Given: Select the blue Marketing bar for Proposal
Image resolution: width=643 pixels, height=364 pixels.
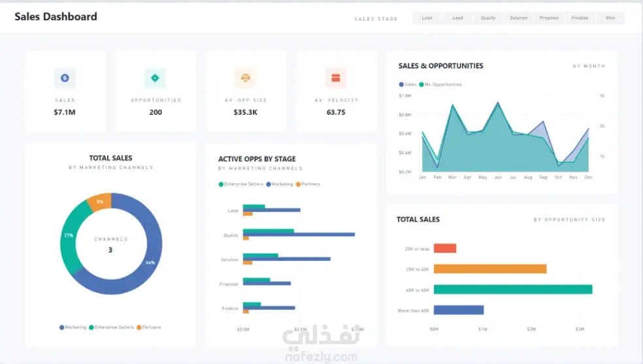Looking at the screenshot, I should pos(267,283).
